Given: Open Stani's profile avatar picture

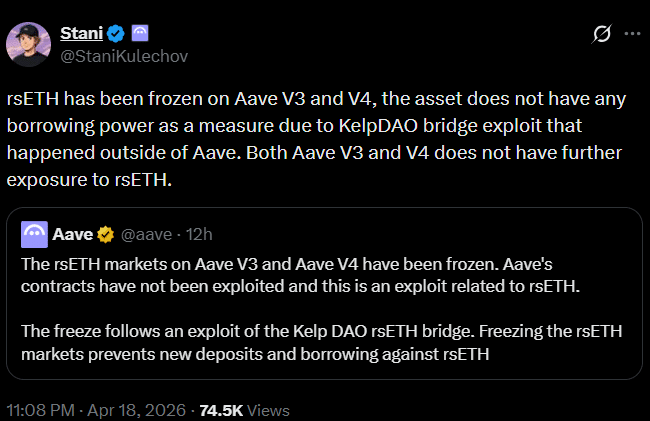Looking at the screenshot, I should point(30,44).
